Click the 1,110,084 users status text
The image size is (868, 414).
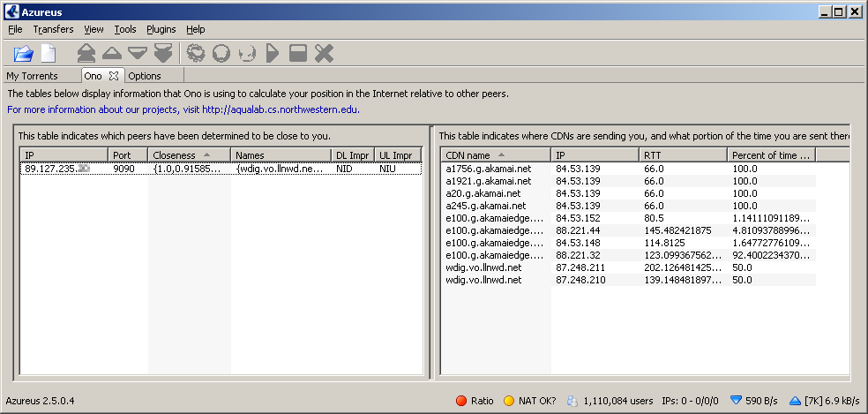[618, 400]
